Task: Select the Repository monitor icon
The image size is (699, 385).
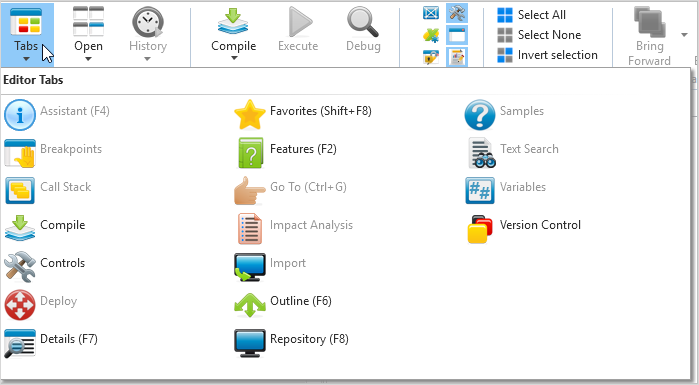Action: [x=250, y=343]
